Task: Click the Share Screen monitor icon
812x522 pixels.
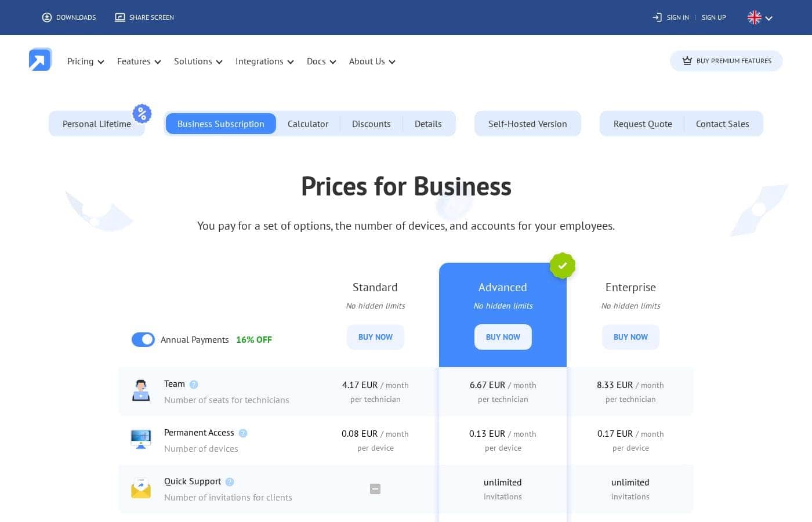Action: coord(120,17)
